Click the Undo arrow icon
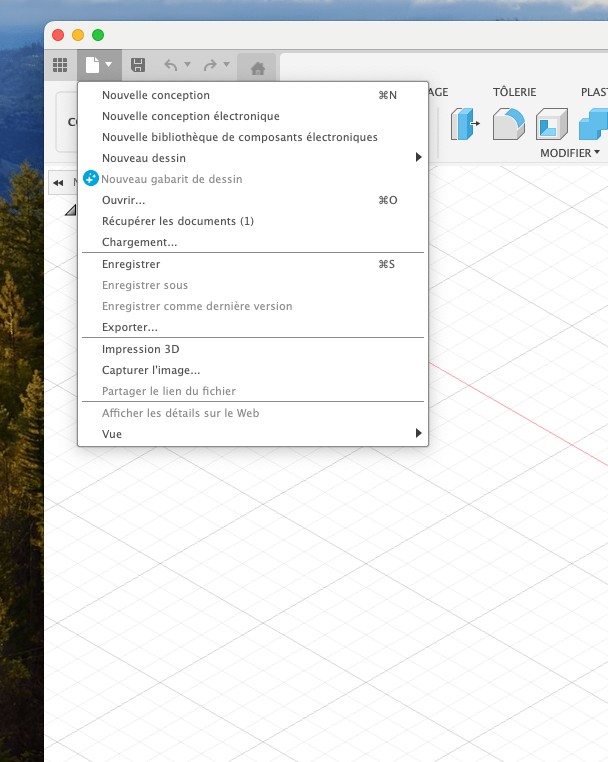608x762 pixels. 170,66
